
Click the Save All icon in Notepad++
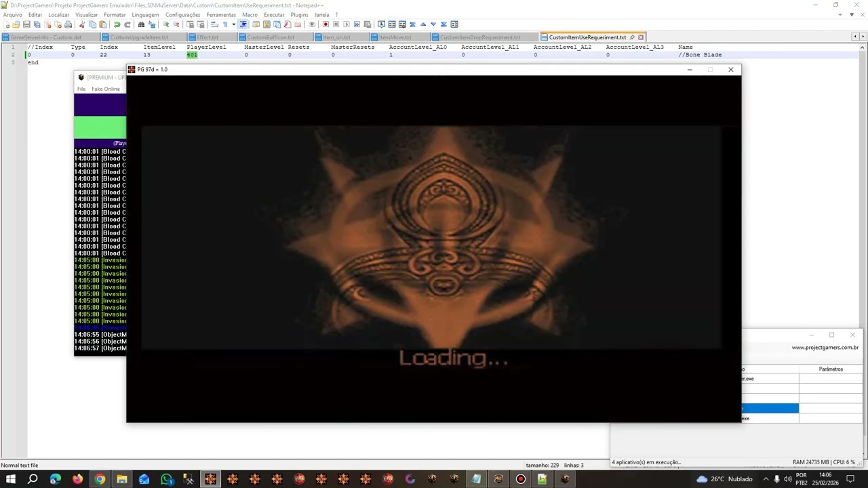[x=37, y=24]
